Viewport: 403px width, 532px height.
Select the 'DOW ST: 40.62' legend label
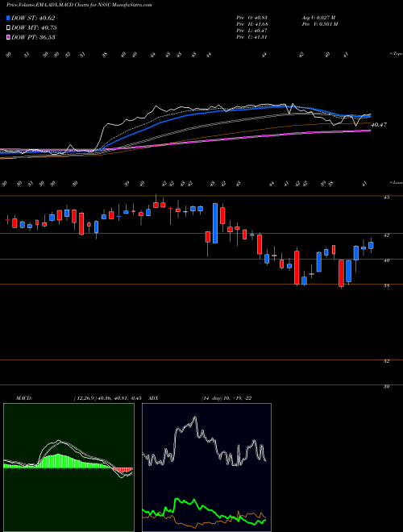tap(33, 18)
